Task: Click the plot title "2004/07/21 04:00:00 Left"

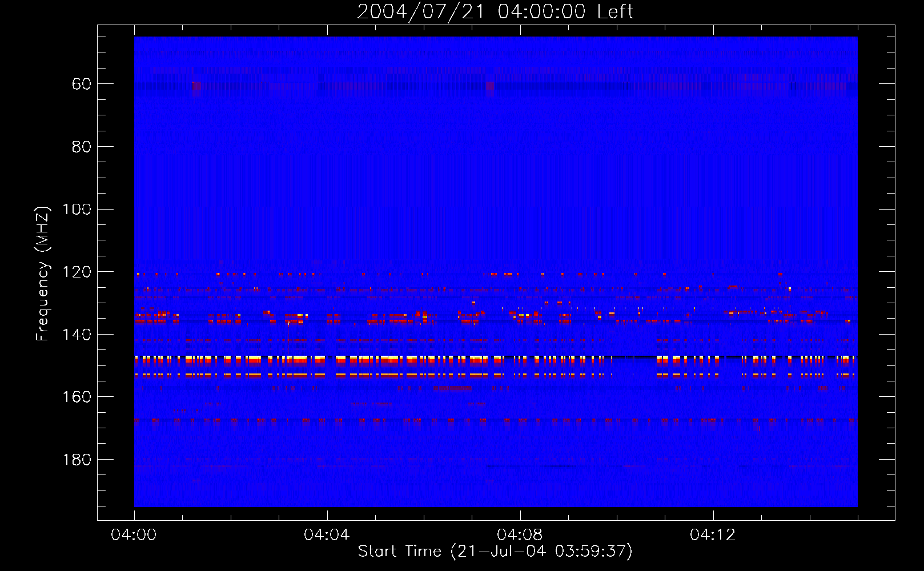Action: [495, 11]
